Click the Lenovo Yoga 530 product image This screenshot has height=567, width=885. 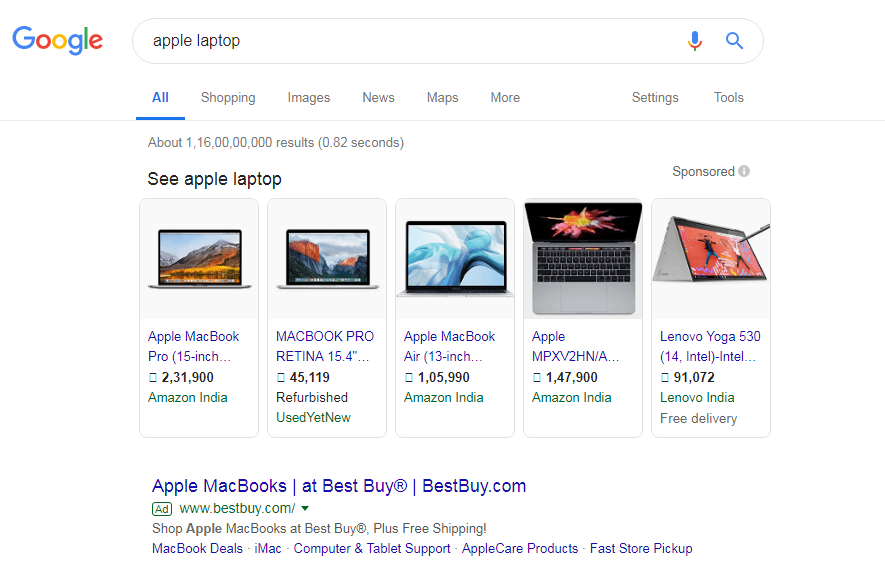(711, 258)
